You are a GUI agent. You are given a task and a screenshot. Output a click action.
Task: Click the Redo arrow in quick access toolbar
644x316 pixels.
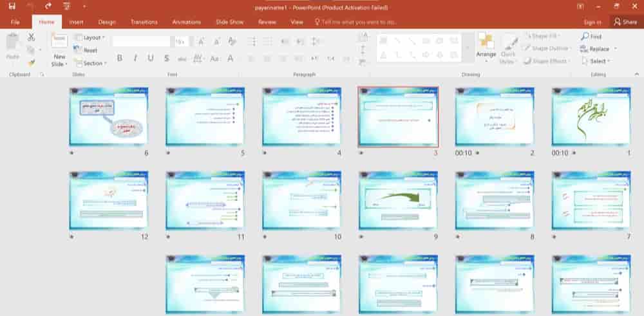point(48,6)
